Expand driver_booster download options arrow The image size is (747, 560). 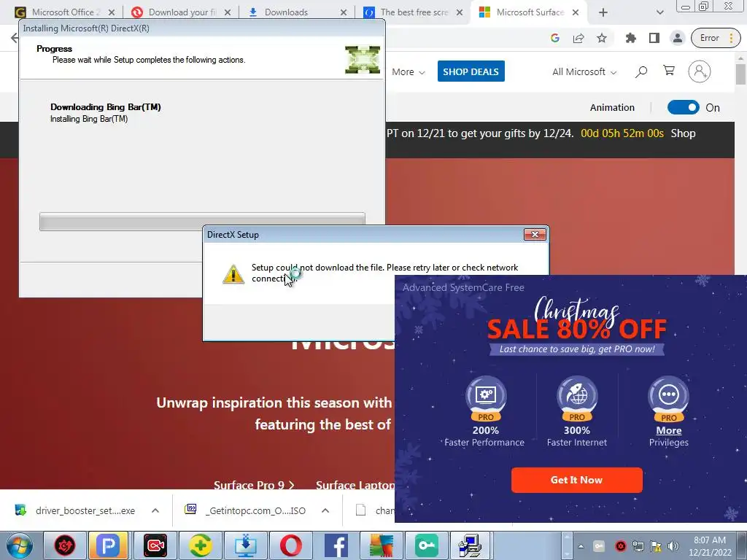point(155,510)
